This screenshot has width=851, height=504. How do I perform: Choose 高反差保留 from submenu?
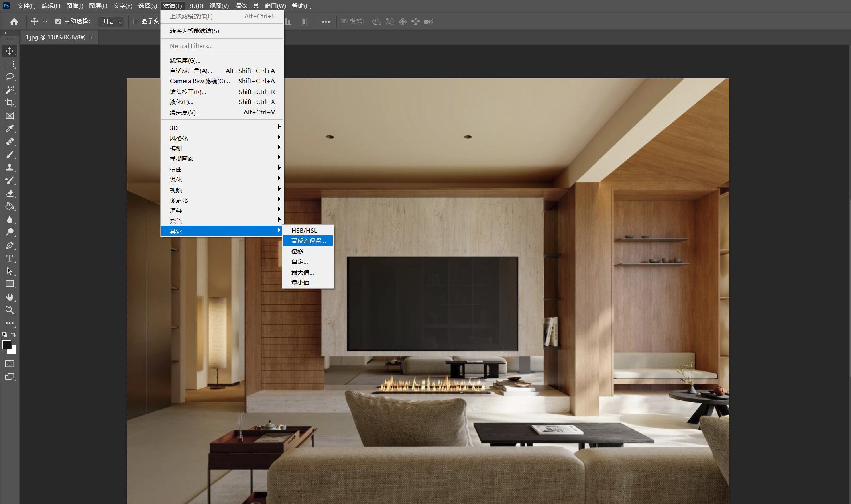click(308, 241)
